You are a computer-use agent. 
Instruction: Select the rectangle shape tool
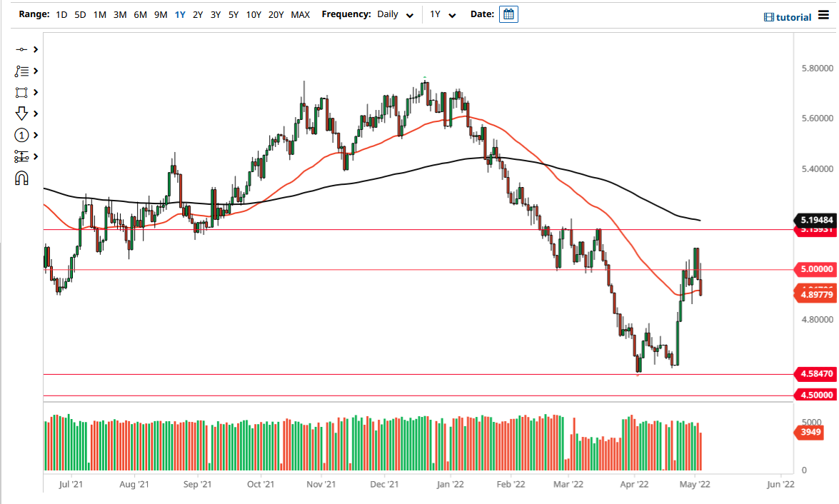21,92
